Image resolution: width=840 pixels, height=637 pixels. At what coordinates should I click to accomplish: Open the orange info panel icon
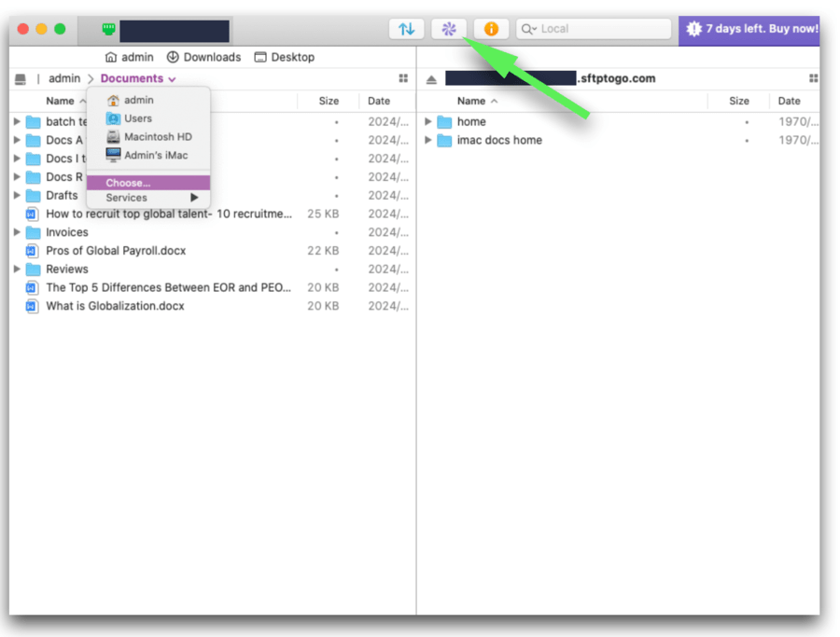[490, 29]
